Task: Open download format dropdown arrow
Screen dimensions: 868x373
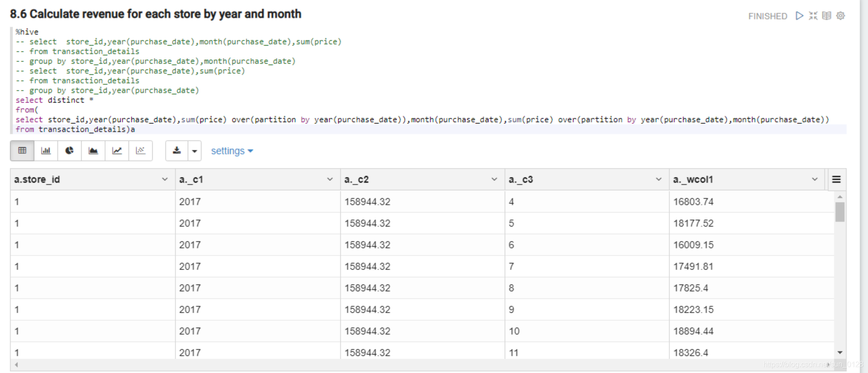Action: point(195,151)
